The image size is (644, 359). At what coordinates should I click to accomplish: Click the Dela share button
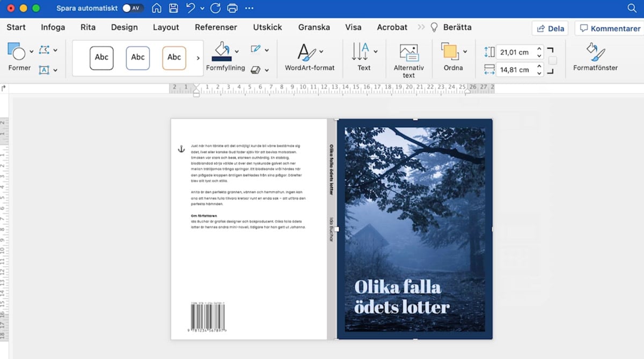(550, 28)
